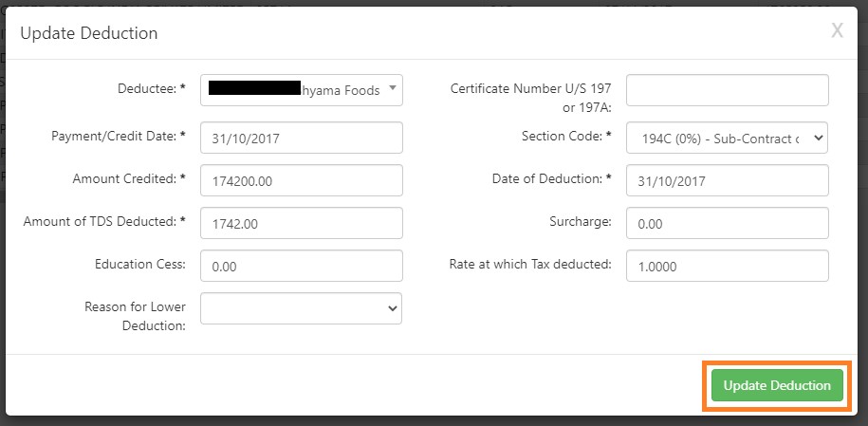
Task: Click the Date of Deduction field
Action: click(x=728, y=180)
